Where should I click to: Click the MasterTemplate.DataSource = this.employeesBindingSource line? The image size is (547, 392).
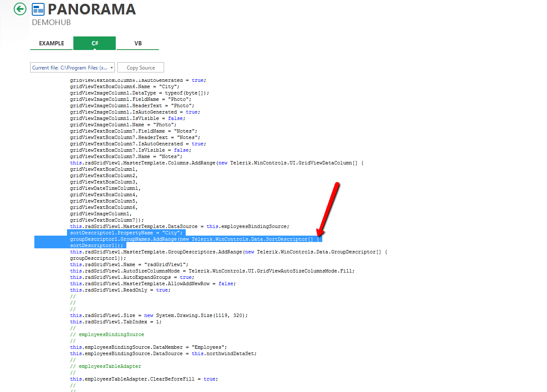pyautogui.click(x=180, y=226)
